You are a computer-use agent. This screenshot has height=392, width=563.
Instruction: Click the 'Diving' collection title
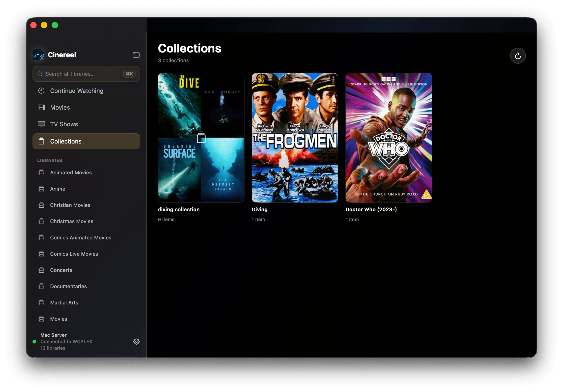pyautogui.click(x=260, y=209)
